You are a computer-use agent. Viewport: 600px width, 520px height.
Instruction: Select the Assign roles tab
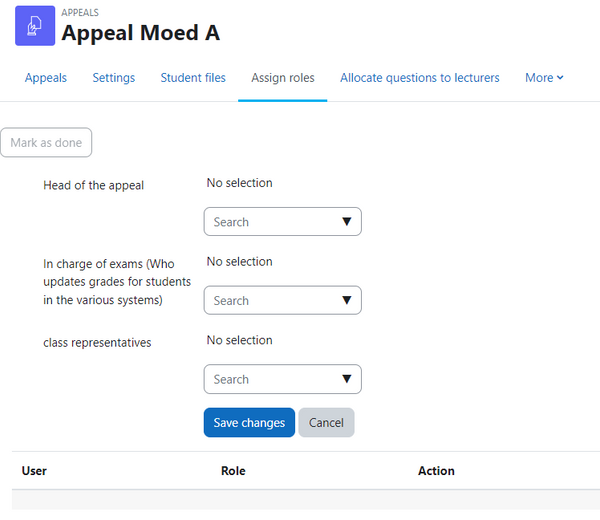click(x=283, y=78)
